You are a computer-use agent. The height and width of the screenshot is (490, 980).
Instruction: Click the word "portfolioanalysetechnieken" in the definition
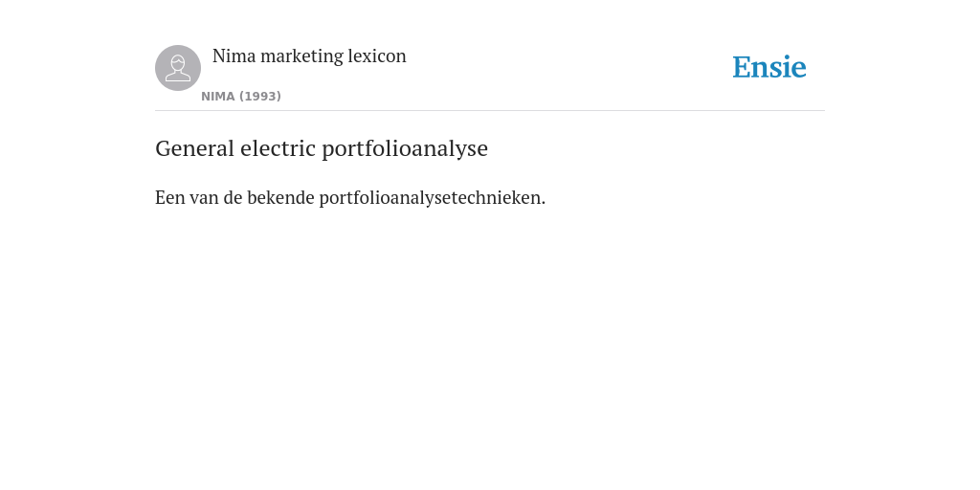430,198
